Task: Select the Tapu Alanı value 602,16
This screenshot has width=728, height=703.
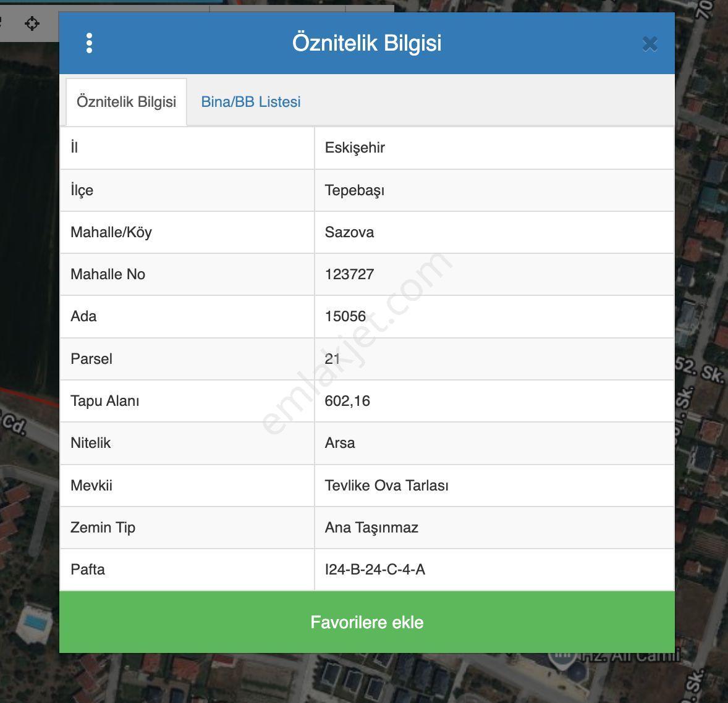Action: pos(347,401)
